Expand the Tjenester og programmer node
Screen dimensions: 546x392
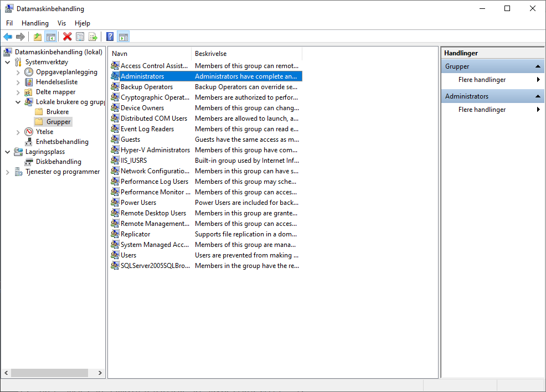click(x=8, y=172)
